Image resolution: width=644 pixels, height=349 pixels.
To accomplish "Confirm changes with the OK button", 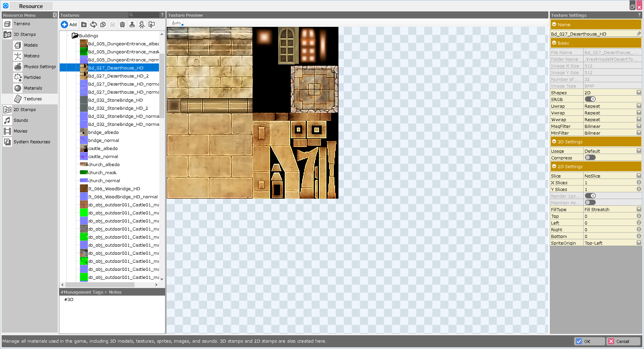I will coord(589,341).
